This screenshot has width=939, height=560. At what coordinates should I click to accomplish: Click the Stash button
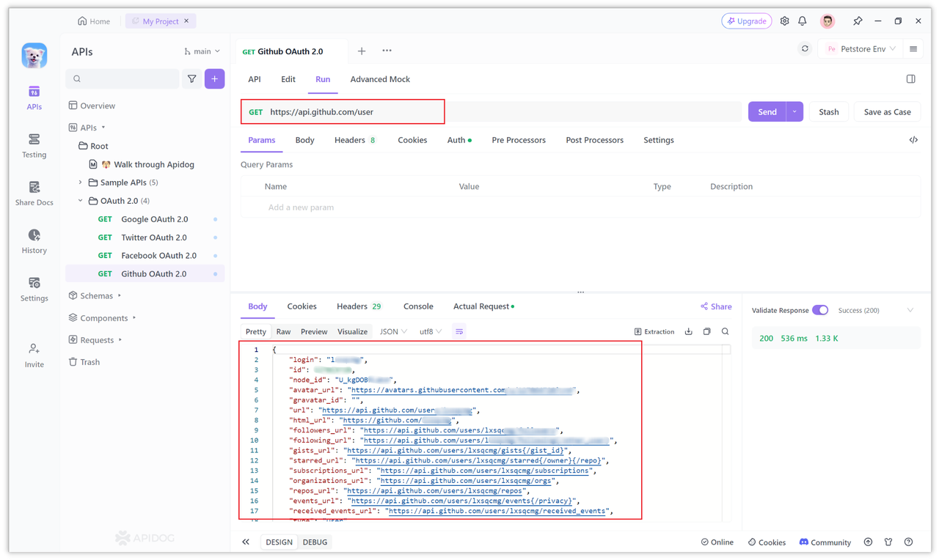click(x=828, y=111)
